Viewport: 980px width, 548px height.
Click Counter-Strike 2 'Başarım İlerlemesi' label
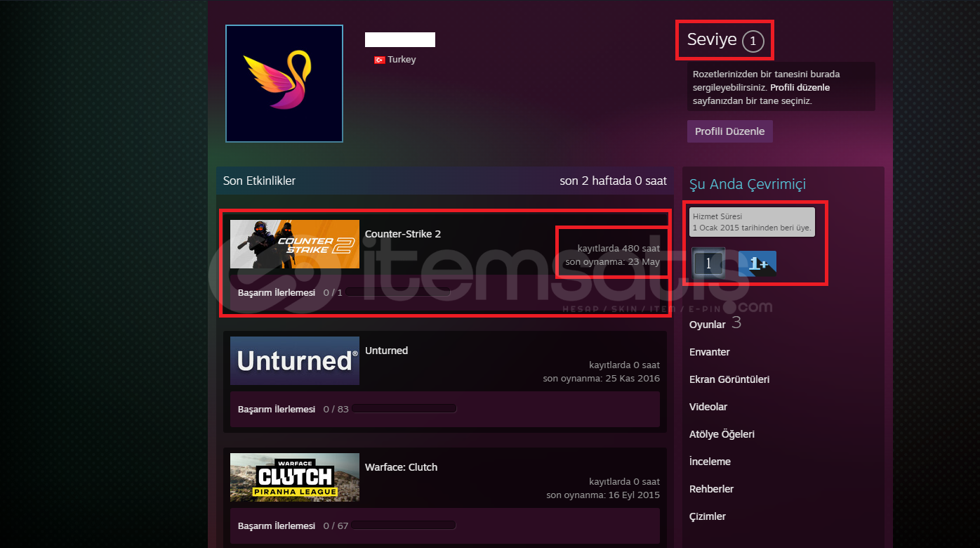277,292
